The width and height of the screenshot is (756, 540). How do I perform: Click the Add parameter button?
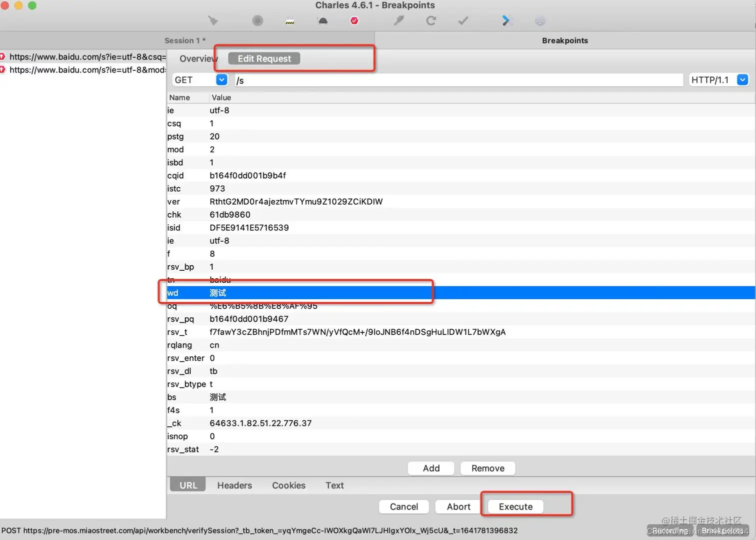pos(431,468)
